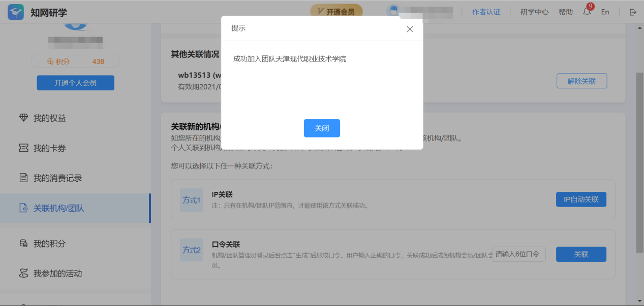Switch language with En
The height and width of the screenshot is (306, 644).
pyautogui.click(x=605, y=12)
